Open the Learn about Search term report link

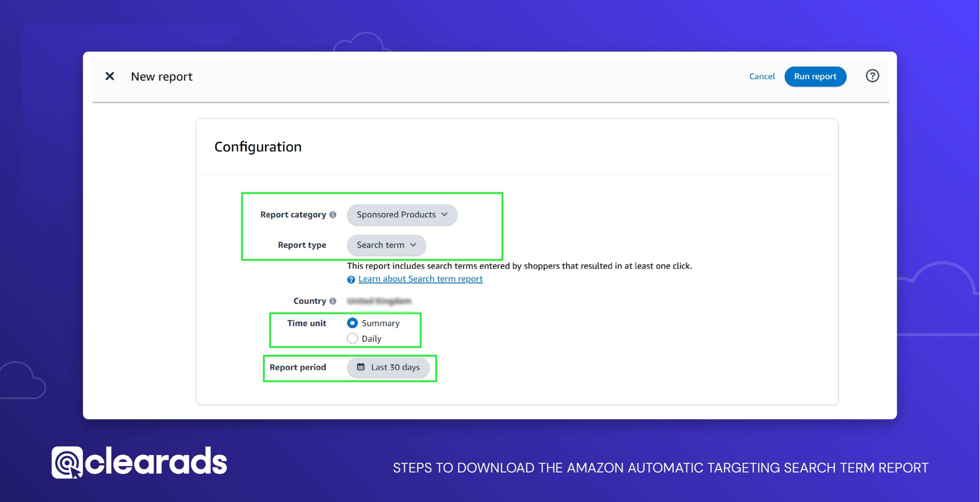click(420, 279)
